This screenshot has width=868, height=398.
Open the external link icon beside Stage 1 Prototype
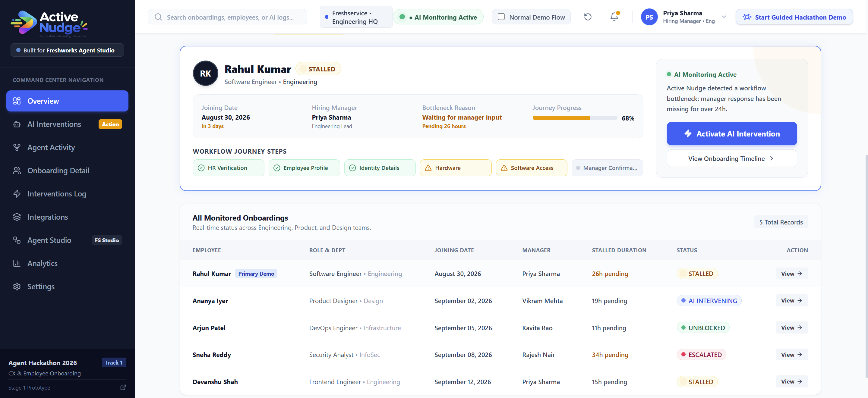(x=123, y=387)
